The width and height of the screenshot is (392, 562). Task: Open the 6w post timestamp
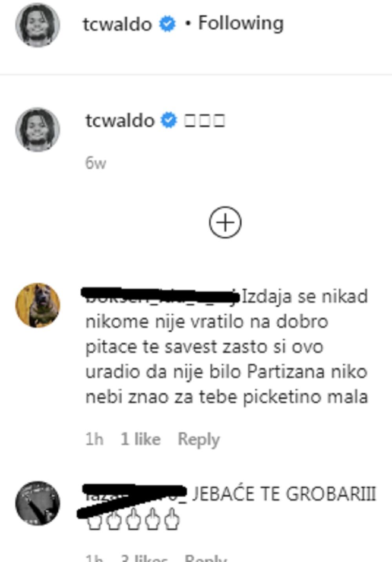click(x=96, y=163)
